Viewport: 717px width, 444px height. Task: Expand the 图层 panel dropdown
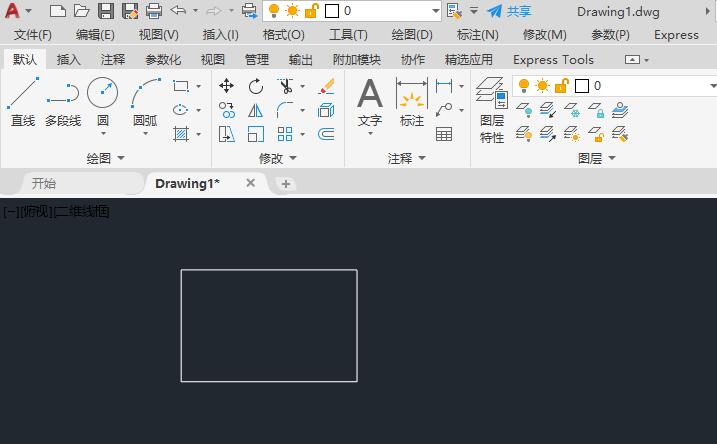612,158
